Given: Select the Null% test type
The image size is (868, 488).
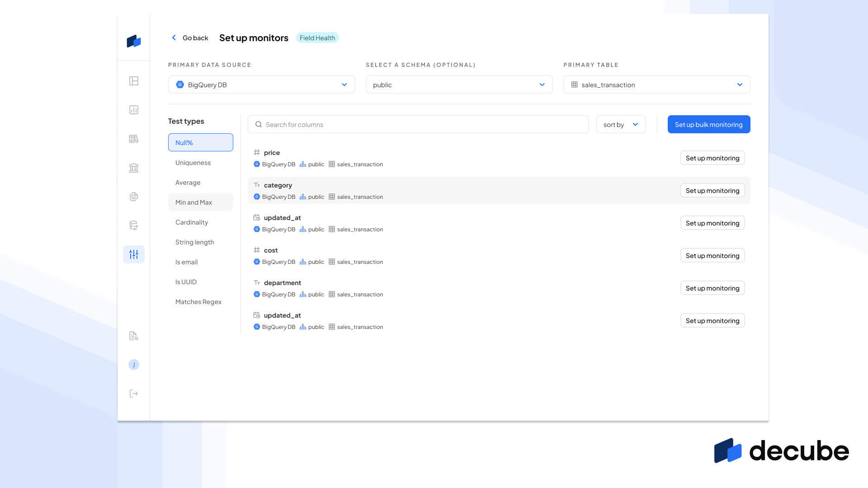Looking at the screenshot, I should [x=201, y=142].
